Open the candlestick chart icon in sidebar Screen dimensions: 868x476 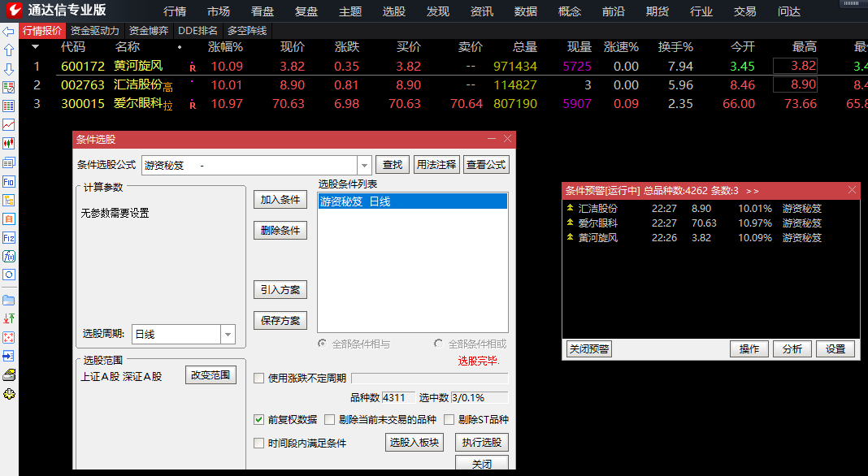(8, 144)
